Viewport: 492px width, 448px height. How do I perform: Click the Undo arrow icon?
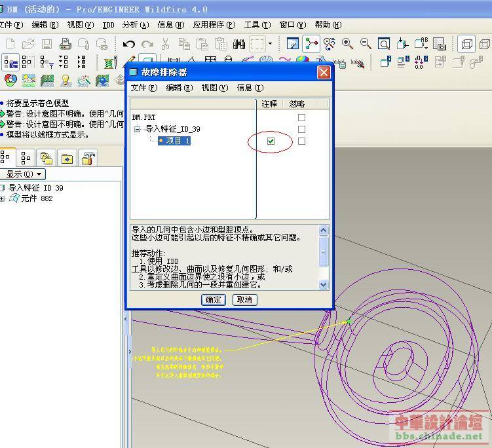pos(128,44)
